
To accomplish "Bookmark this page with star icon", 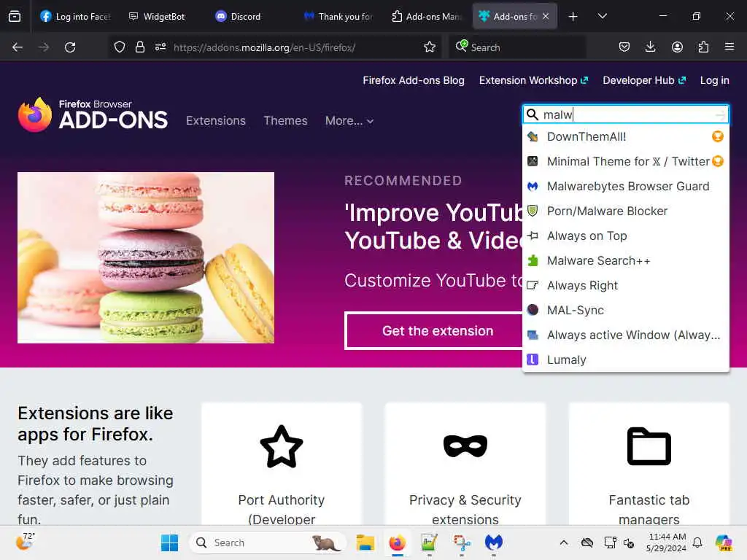I will pos(429,47).
